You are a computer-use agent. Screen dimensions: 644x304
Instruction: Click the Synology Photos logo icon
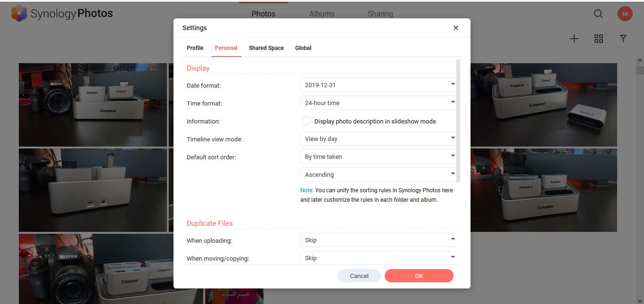[19, 13]
